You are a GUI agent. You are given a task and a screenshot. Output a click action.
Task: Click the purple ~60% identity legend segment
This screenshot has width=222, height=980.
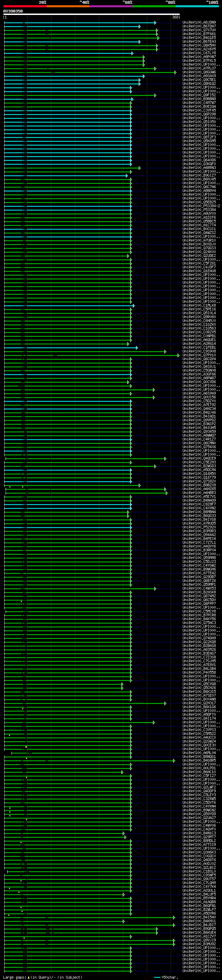point(111,6)
